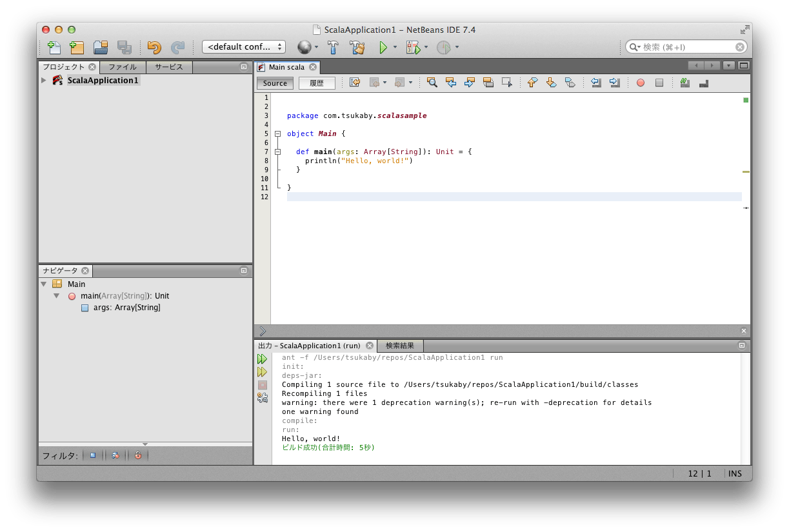This screenshot has width=789, height=532.
Task: Click the Source view button
Action: point(275,83)
